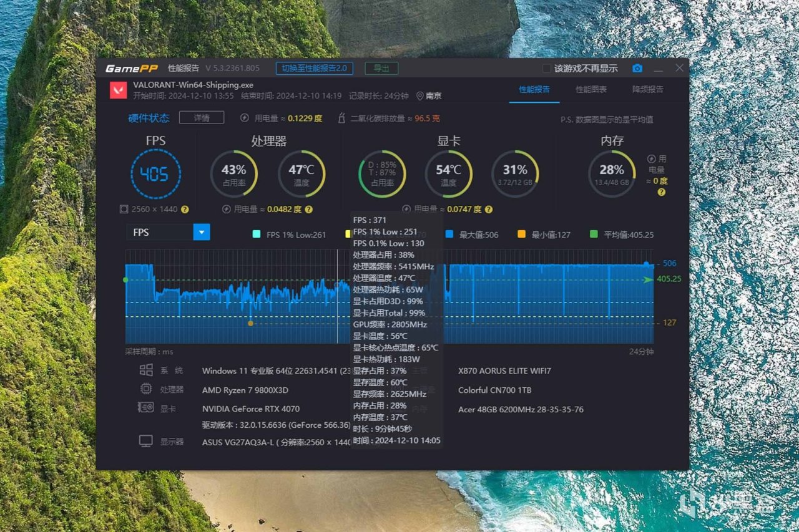The height and width of the screenshot is (532, 799).
Task: Click the memory 28% gauge
Action: click(x=612, y=173)
